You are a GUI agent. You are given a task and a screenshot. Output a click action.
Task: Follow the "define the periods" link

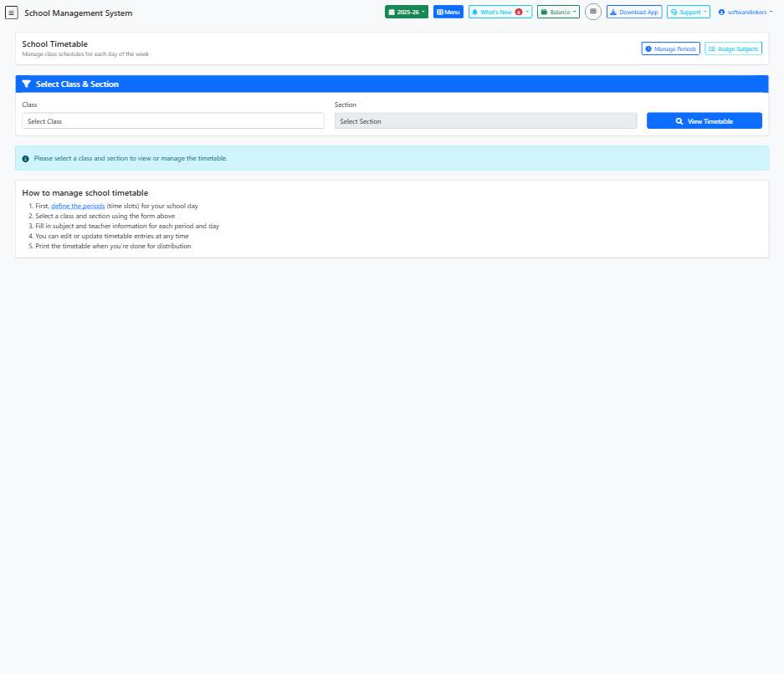coord(78,206)
